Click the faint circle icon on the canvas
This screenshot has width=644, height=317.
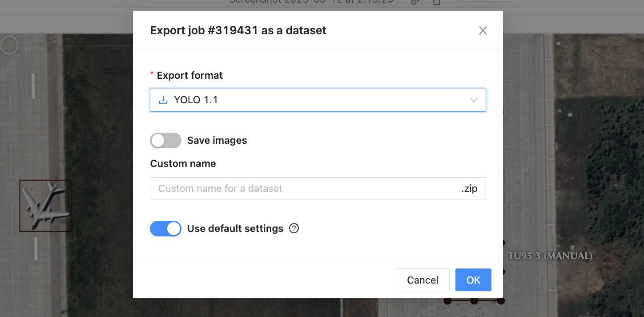9,45
